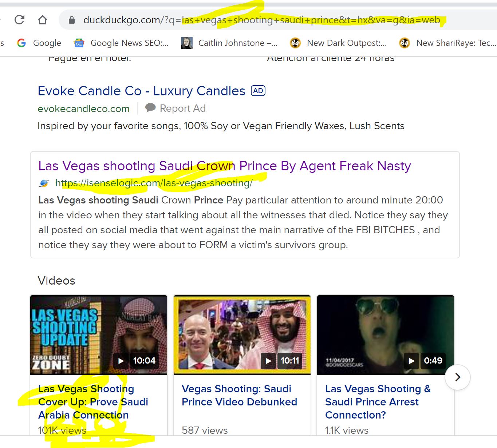497x448 pixels.
Task: Open the Google News SEO bookmark
Action: [x=121, y=43]
